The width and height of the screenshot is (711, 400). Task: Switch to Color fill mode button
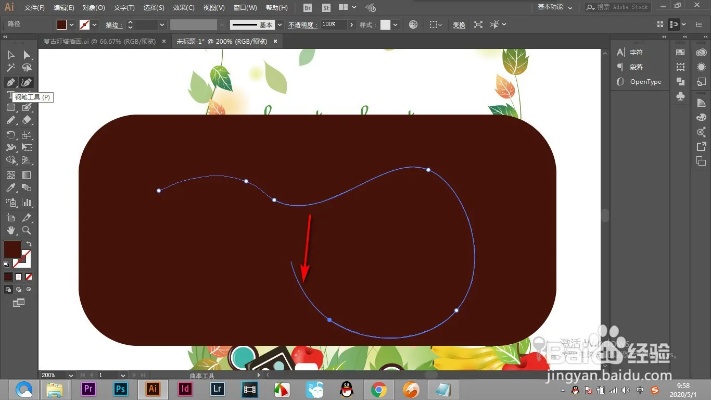pos(8,277)
